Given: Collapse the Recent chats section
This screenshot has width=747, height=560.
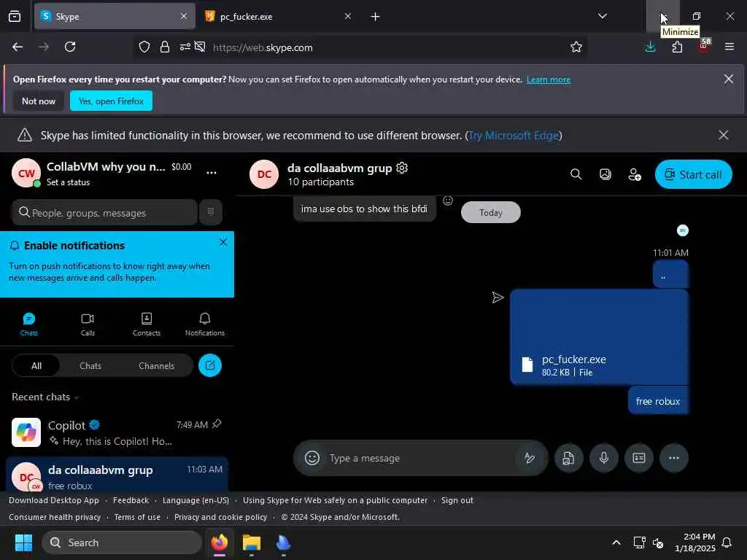Looking at the screenshot, I should pos(45,397).
